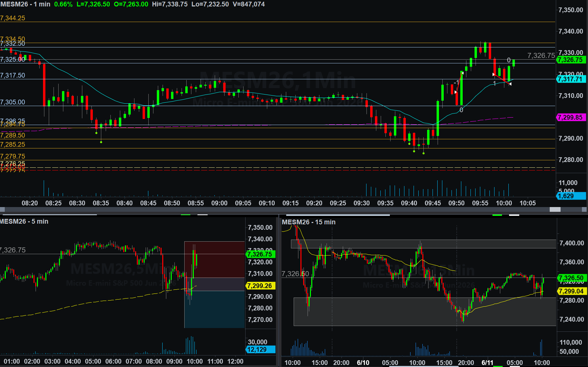This screenshot has height=367, width=588.
Task: Click the 6/11 date label on 15 min chart
Action: click(x=488, y=363)
